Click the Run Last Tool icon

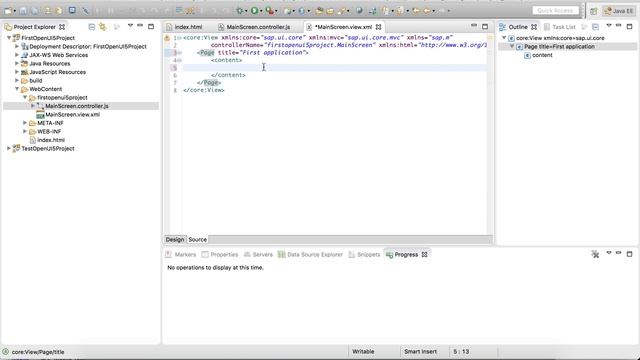tap(269, 11)
